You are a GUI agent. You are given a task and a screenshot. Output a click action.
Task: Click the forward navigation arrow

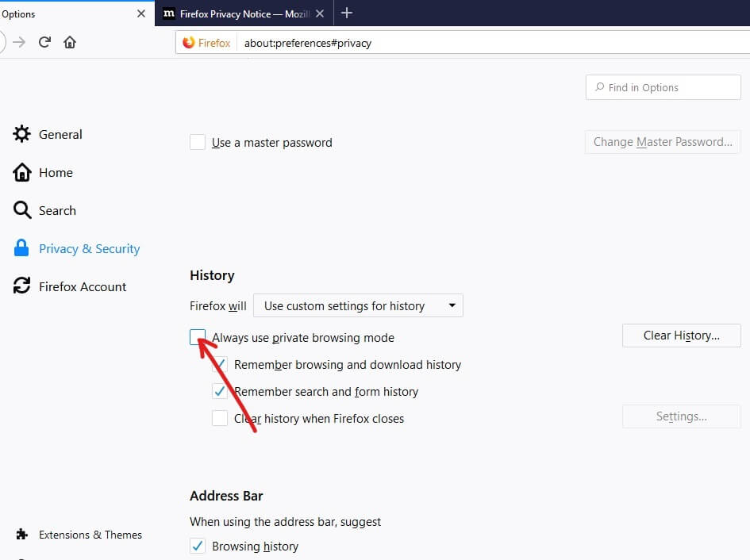19,42
